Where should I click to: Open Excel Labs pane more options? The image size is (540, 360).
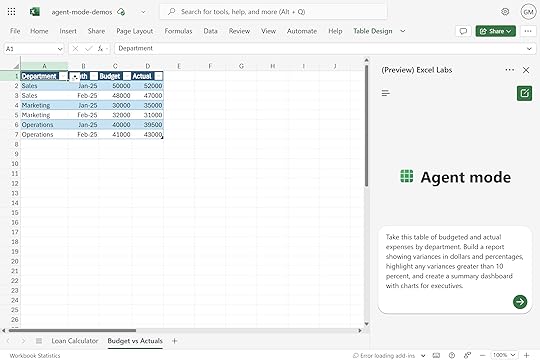[510, 70]
